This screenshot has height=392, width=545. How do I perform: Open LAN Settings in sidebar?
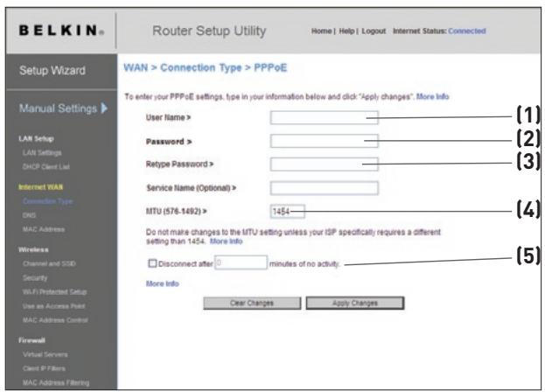coord(42,153)
